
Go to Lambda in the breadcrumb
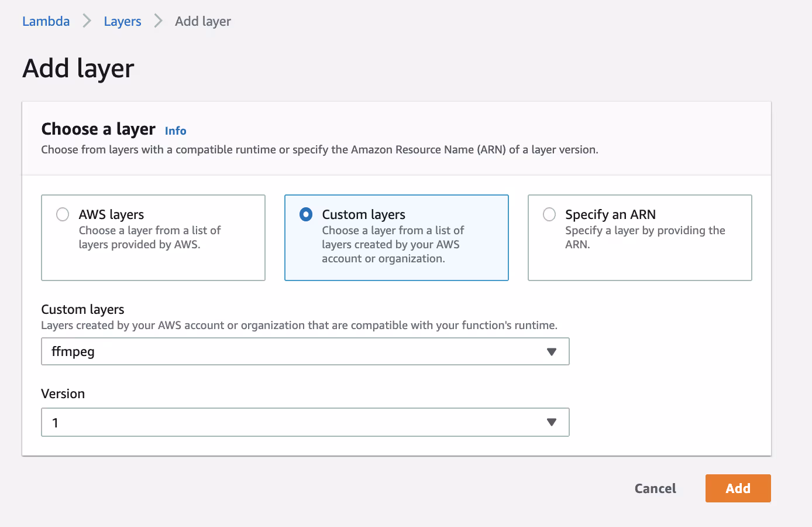(46, 21)
